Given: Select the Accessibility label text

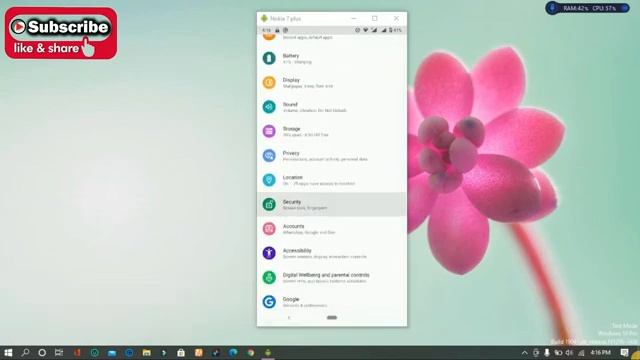Looking at the screenshot, I should (x=297, y=251).
